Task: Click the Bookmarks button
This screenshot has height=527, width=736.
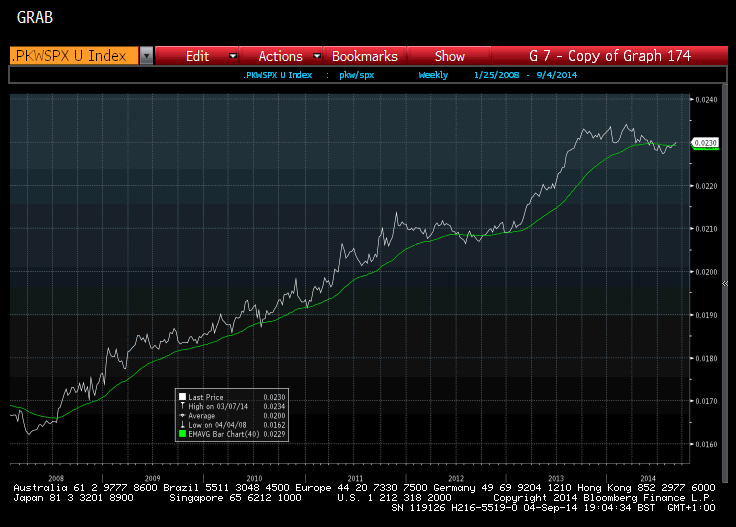Action: point(364,56)
